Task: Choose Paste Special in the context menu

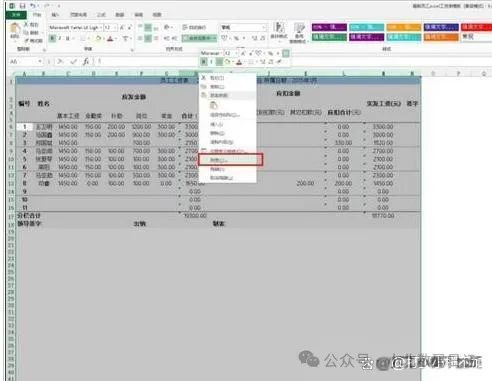Action: point(228,115)
